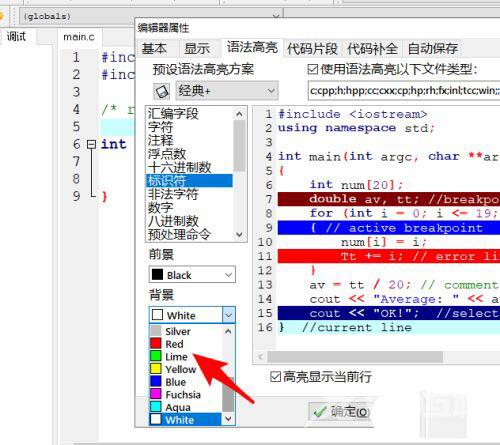Select 十六进制数 in the element list
The width and height of the screenshot is (500, 445).
click(x=189, y=167)
